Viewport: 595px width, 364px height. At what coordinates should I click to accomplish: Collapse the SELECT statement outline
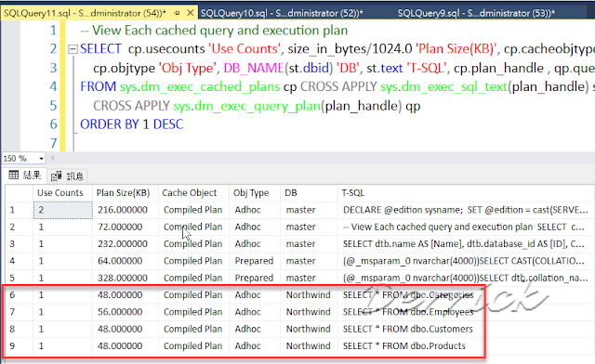73,49
